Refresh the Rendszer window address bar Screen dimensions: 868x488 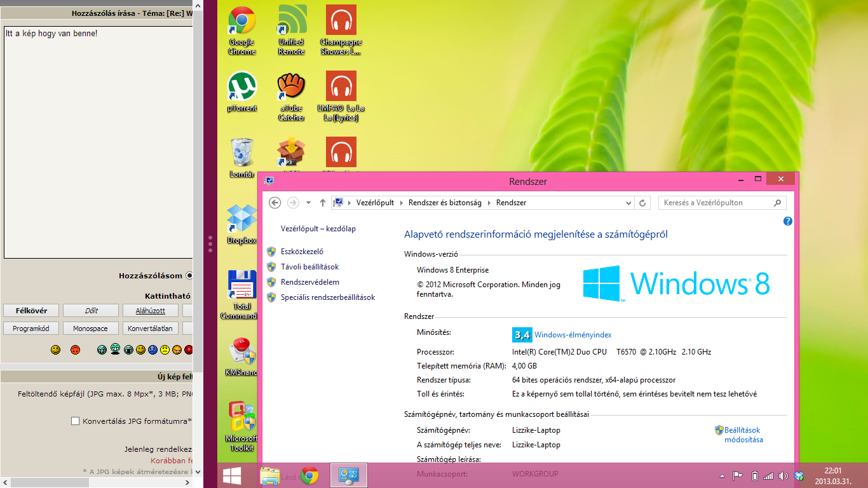point(642,203)
